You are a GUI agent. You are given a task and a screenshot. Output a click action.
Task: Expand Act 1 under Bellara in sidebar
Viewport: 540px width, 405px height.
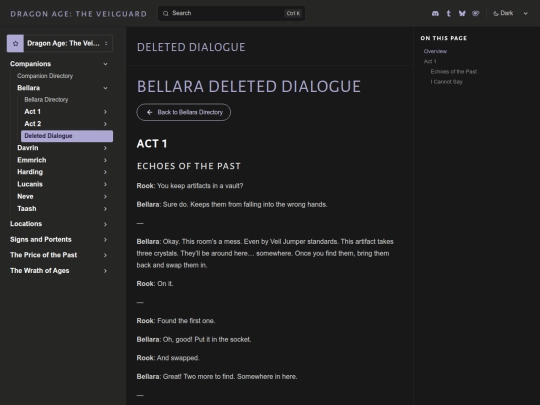[105, 112]
